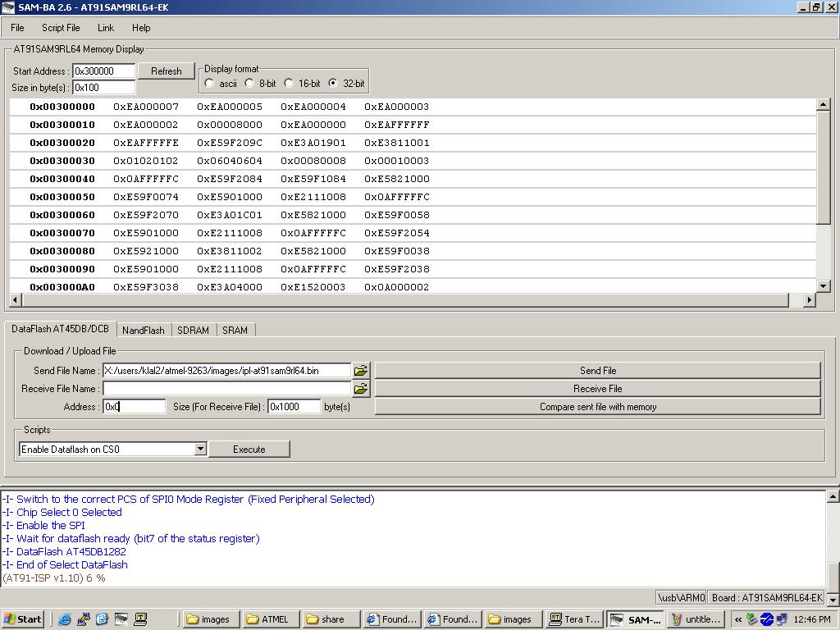840x630 pixels.
Task: Click Compare sent file with memory
Action: click(x=597, y=407)
